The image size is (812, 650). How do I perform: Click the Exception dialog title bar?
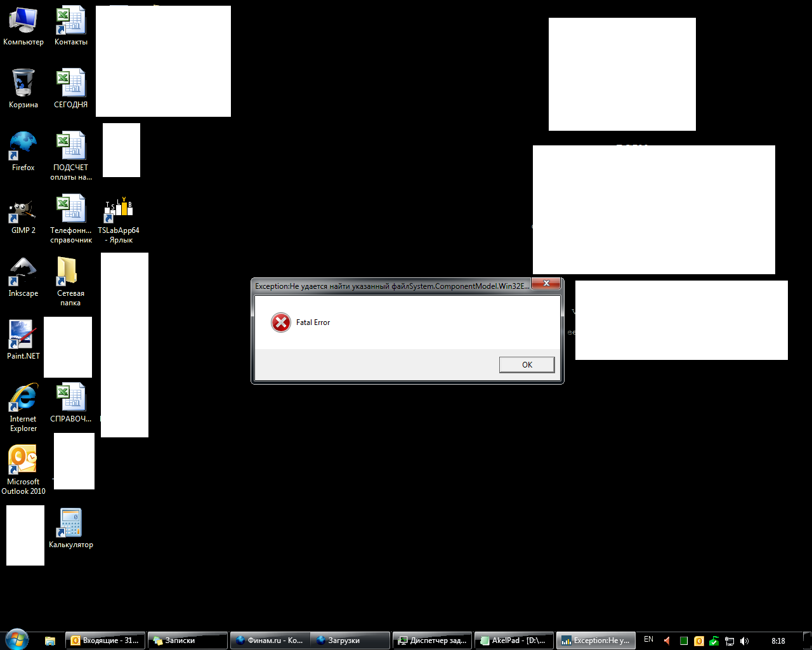[x=391, y=286]
